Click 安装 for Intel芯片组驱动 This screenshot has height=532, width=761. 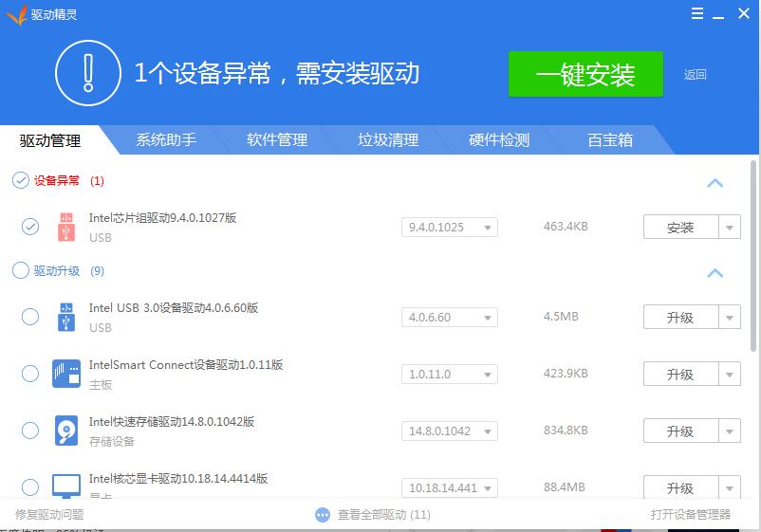[680, 227]
